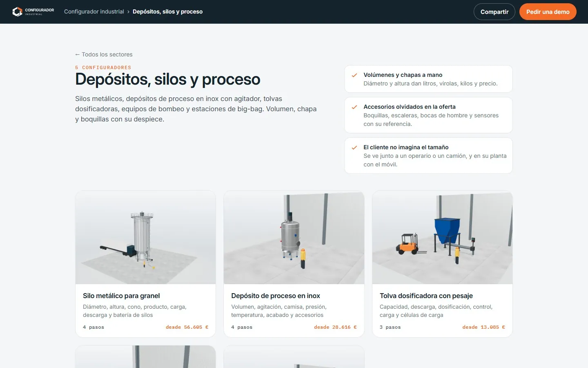The image size is (588, 368).
Task: Click the text Diámetro y altura dan litros
Action: [431, 83]
